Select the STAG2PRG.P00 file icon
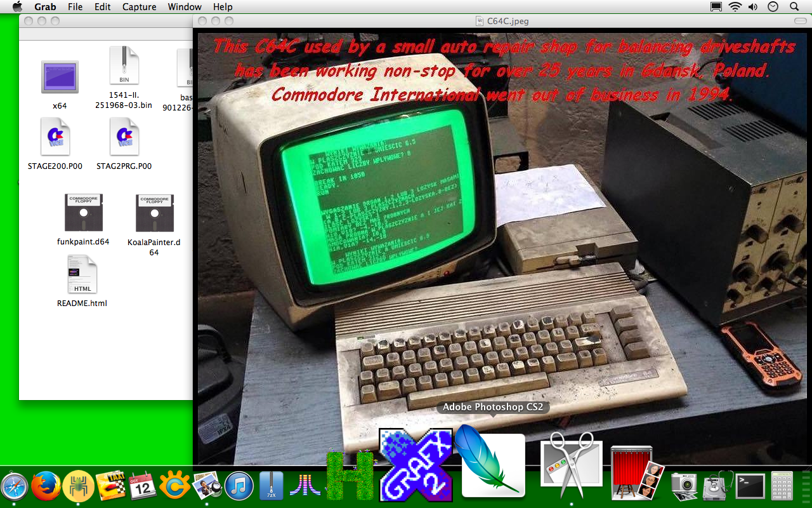The width and height of the screenshot is (812, 508). (x=124, y=137)
